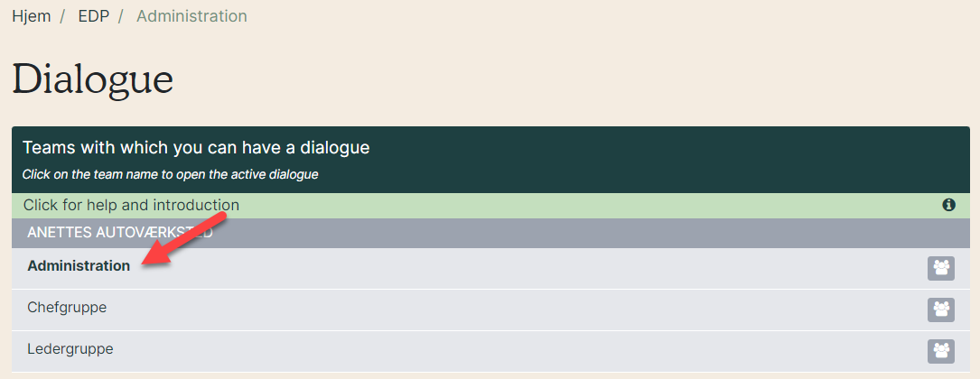Select the Administration breadcrumb item
This screenshot has height=379, width=980.
(x=191, y=16)
